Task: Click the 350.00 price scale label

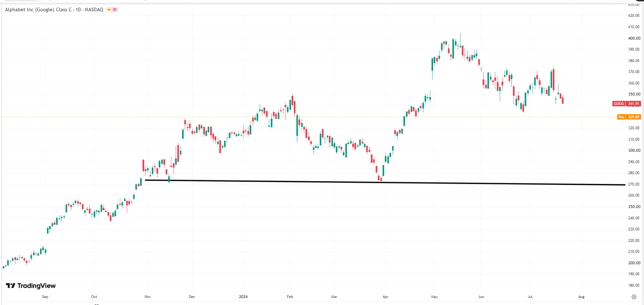Action: coord(634,94)
